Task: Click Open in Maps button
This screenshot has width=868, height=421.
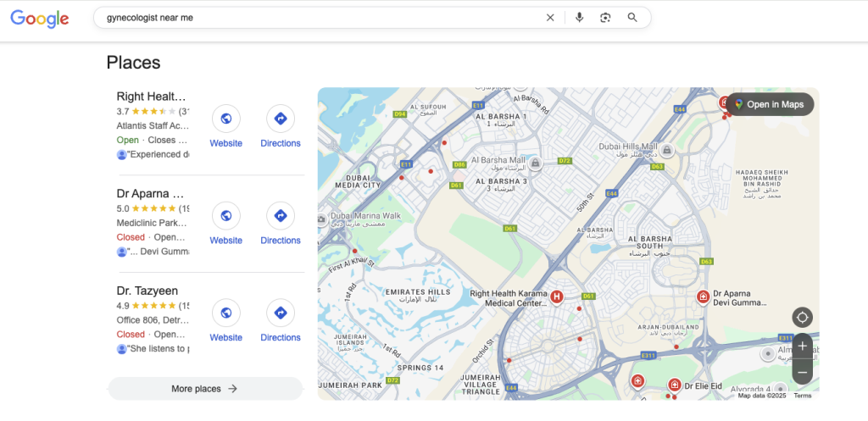Action: (770, 104)
